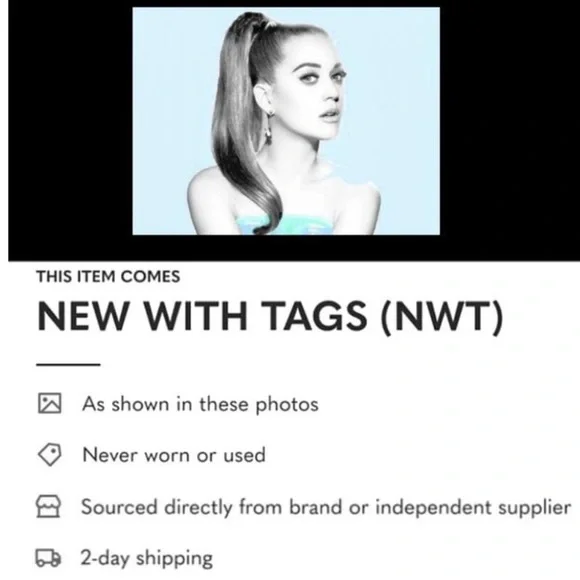Click the black area left of photo

(x=70, y=121)
